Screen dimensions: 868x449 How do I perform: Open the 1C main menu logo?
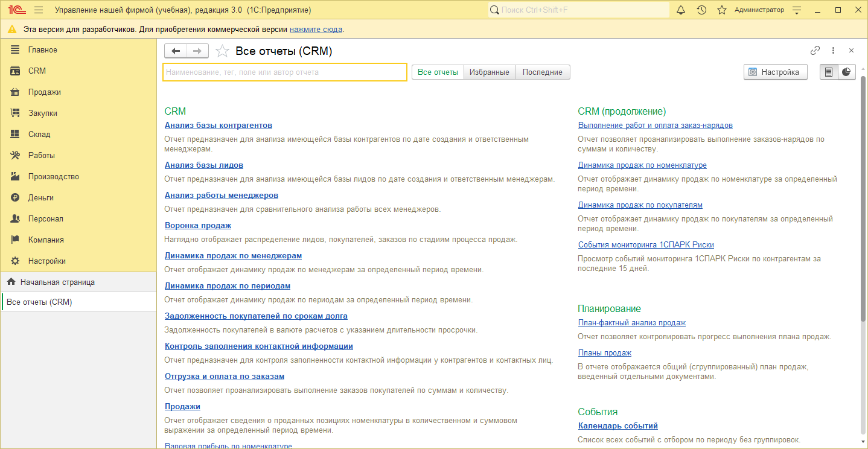click(16, 10)
